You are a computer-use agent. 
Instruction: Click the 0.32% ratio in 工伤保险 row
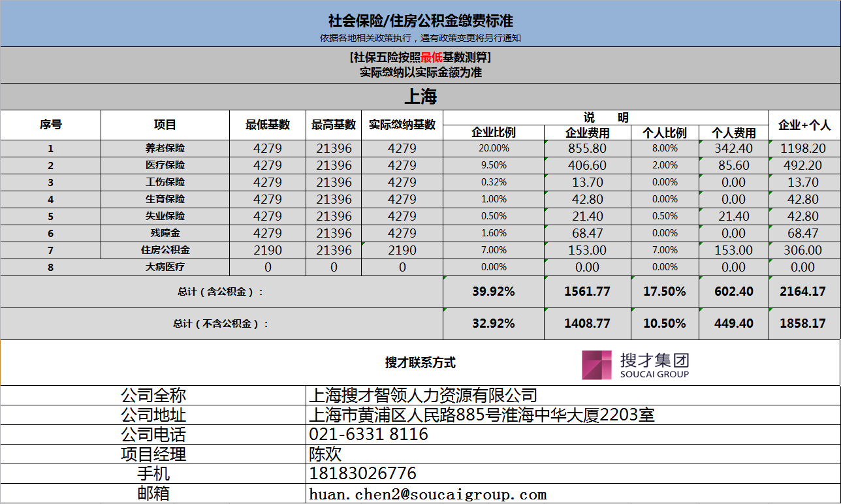tap(494, 182)
